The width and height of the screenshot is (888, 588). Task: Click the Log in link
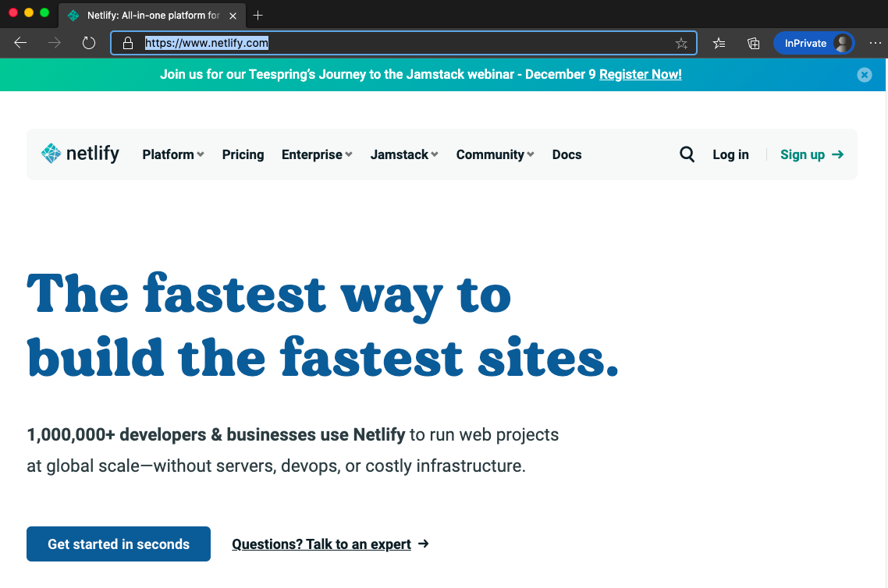point(730,154)
